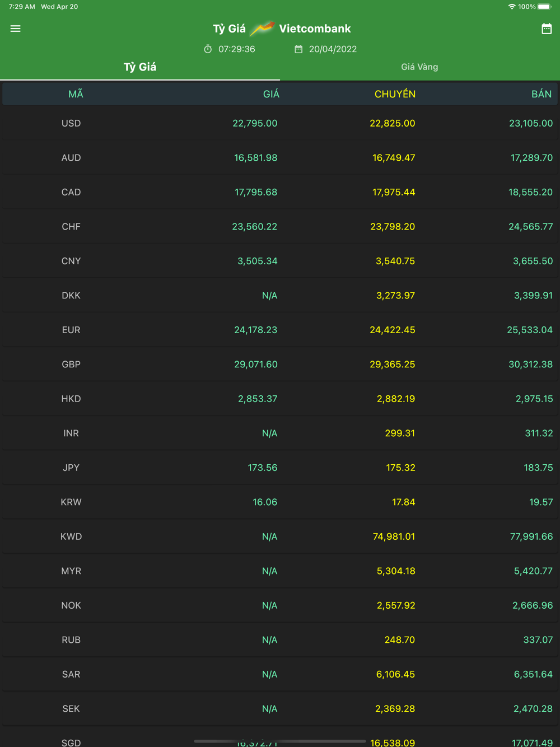Select the SEK currency code
The width and height of the screenshot is (560, 747).
(71, 709)
